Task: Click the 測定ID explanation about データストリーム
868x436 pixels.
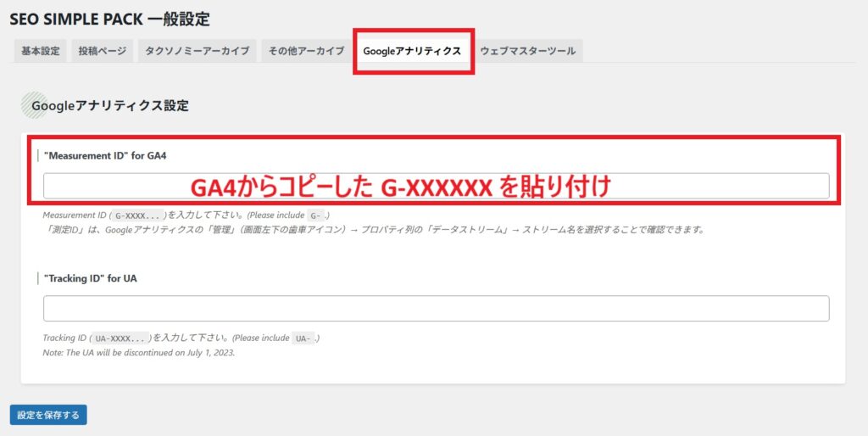Action: coord(374,229)
